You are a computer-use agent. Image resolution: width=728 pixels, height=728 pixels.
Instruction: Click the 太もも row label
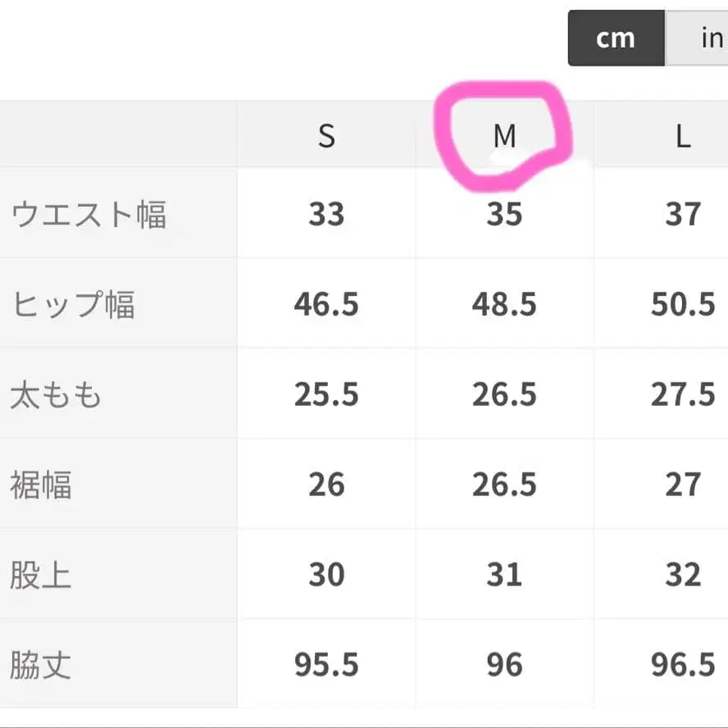(56, 394)
